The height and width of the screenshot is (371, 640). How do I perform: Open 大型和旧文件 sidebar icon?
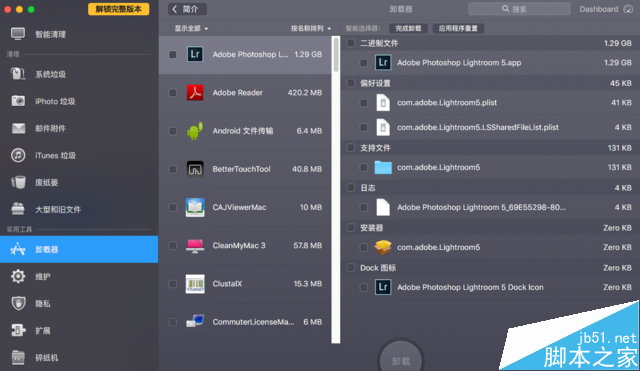pos(18,209)
